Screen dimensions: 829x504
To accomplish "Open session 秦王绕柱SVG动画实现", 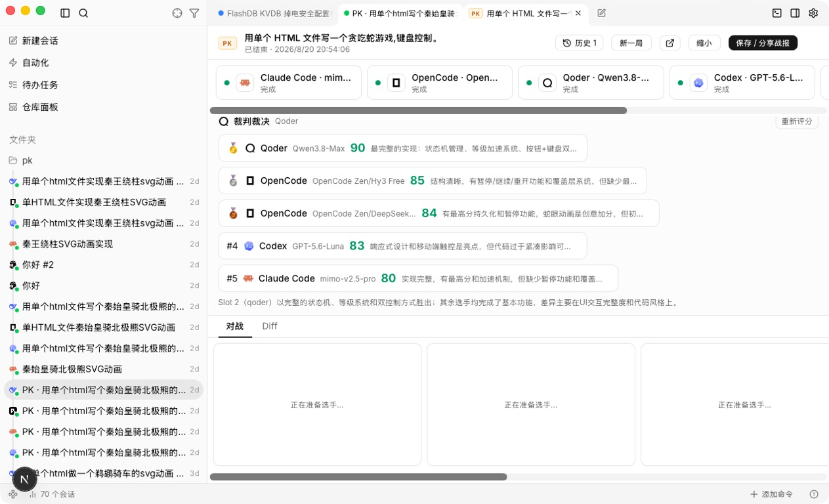I will click(x=103, y=244).
